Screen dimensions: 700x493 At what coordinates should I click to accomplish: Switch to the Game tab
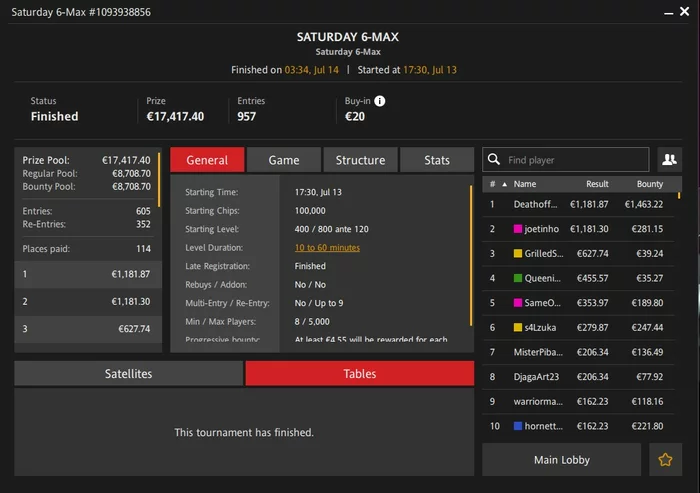pos(284,160)
